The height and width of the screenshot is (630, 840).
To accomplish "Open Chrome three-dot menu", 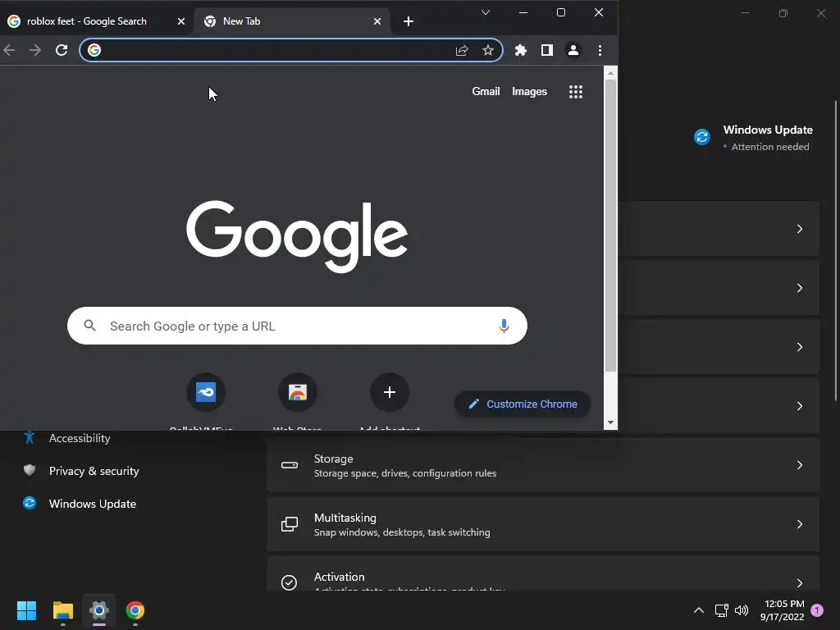I will click(600, 50).
